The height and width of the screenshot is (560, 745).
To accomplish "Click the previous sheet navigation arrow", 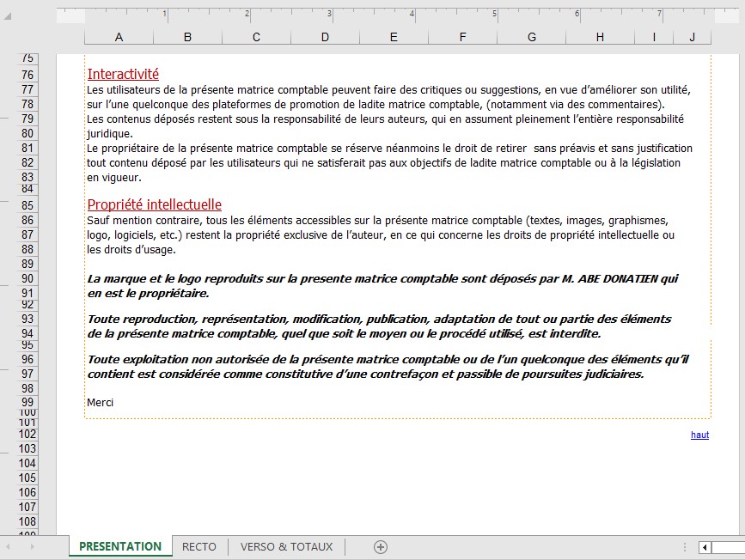I will pos(8,547).
